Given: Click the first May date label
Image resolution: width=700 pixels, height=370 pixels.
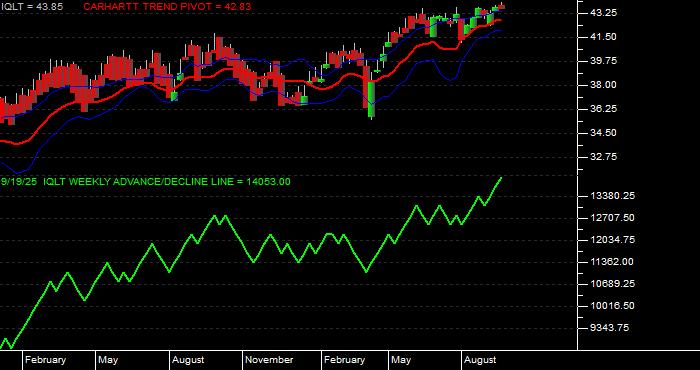Looking at the screenshot, I should tap(108, 360).
